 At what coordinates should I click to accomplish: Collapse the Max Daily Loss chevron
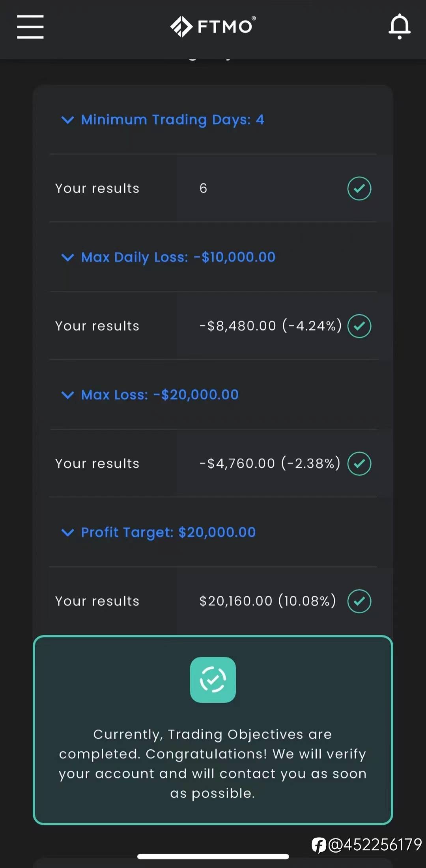pyautogui.click(x=68, y=258)
